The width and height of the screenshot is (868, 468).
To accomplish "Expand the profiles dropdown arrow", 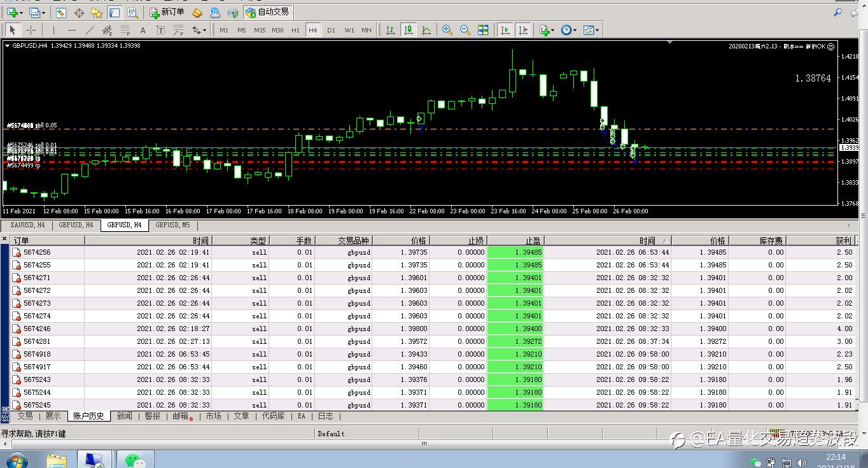I will click(43, 13).
